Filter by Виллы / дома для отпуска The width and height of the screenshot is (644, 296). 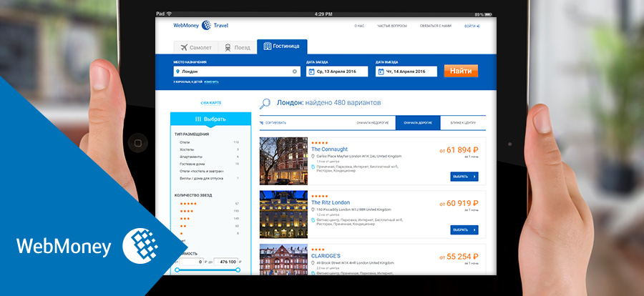(209, 179)
